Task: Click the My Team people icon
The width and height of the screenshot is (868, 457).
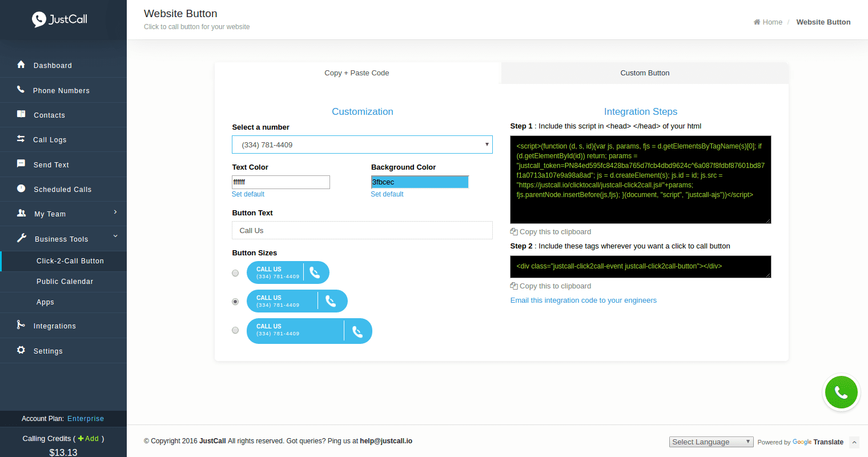Action: [22, 213]
